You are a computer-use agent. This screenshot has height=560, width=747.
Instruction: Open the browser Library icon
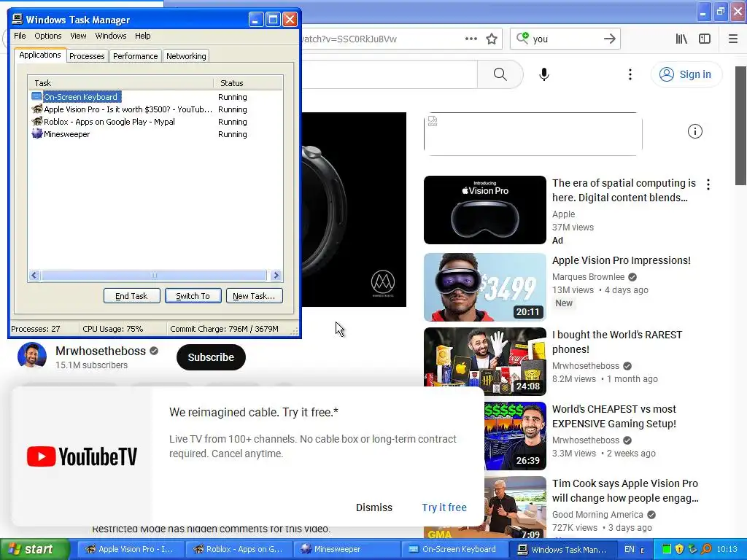[681, 39]
